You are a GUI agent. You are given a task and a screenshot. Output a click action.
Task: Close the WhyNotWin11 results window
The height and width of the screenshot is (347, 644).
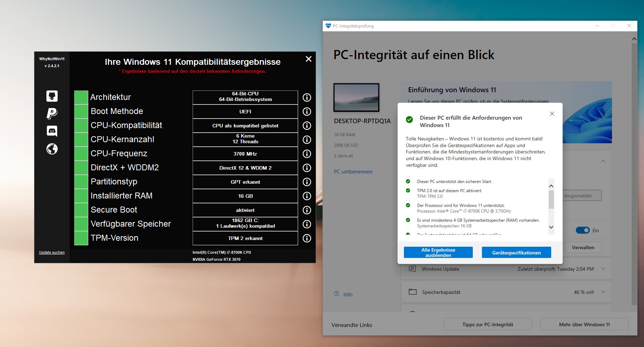click(x=309, y=59)
